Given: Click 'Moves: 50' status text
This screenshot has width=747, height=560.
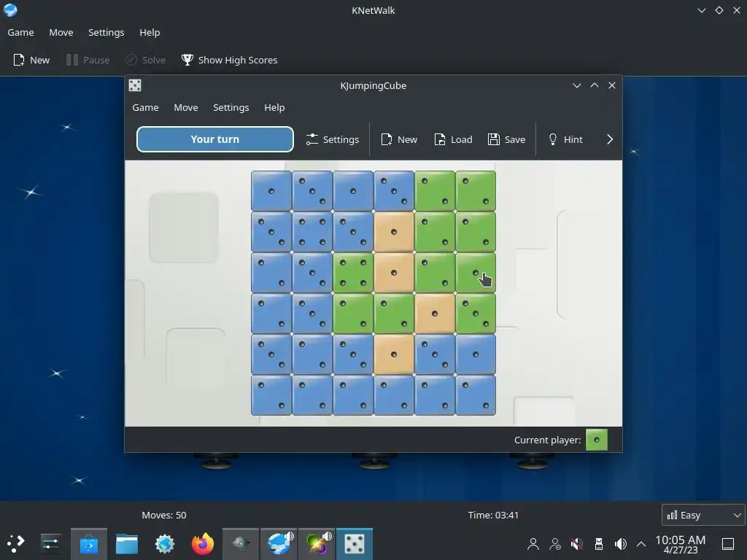Looking at the screenshot, I should pos(164,515).
